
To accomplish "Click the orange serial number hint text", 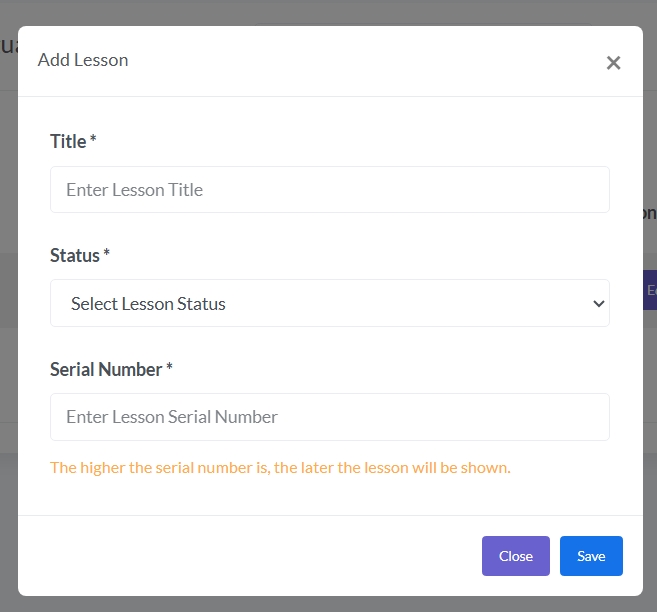I will coord(280,467).
